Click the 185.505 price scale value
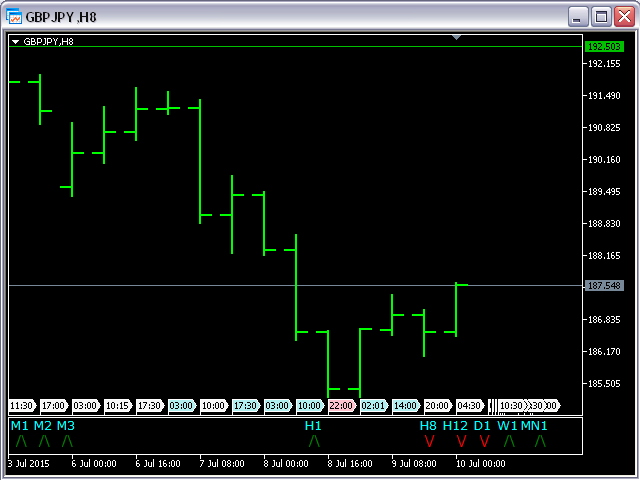This screenshot has height=480, width=640. click(604, 384)
